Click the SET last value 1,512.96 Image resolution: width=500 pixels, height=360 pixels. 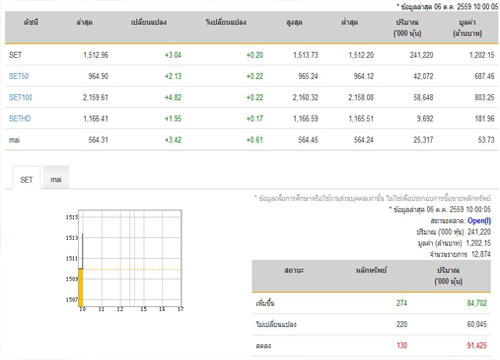pyautogui.click(x=96, y=55)
